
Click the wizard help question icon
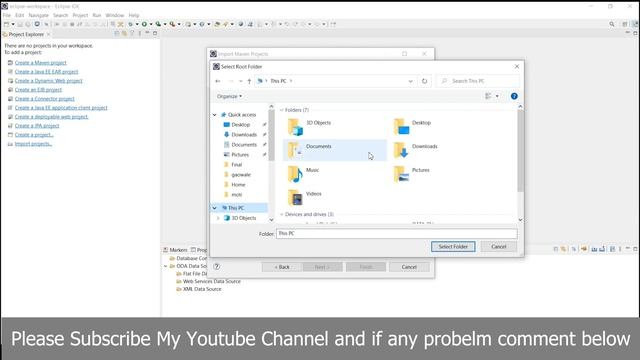[217, 267]
